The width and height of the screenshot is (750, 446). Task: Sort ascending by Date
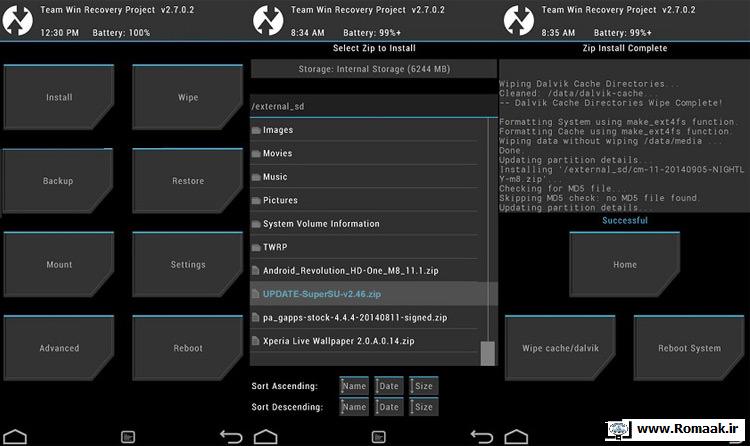click(388, 386)
